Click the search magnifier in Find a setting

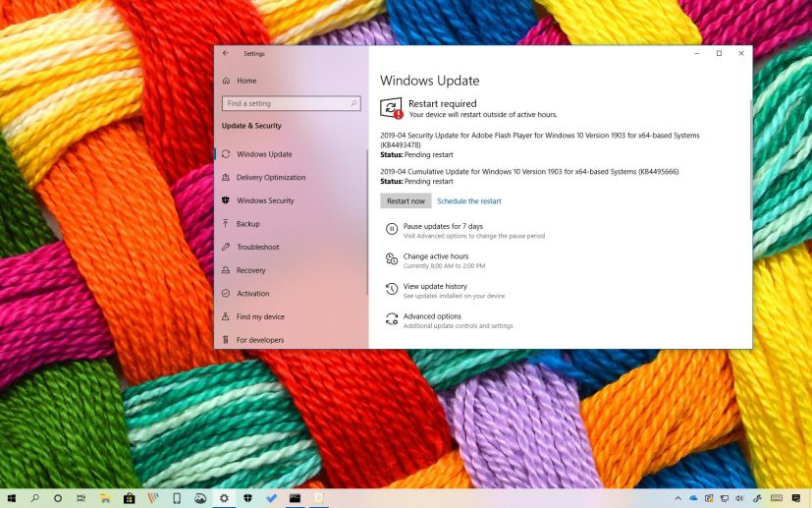[353, 104]
